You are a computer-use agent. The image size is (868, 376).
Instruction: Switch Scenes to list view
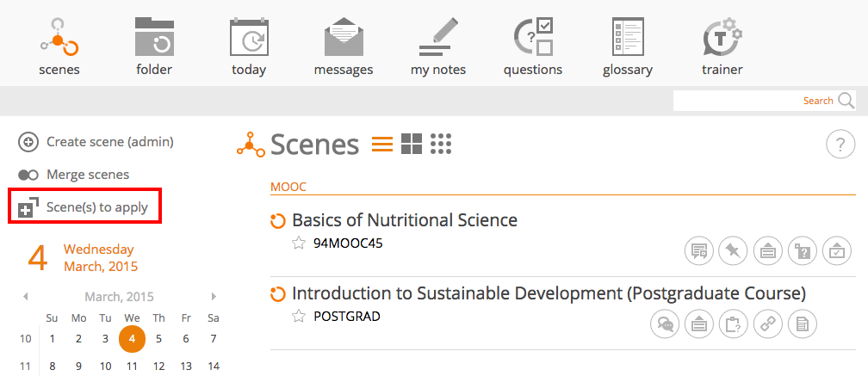tap(382, 144)
